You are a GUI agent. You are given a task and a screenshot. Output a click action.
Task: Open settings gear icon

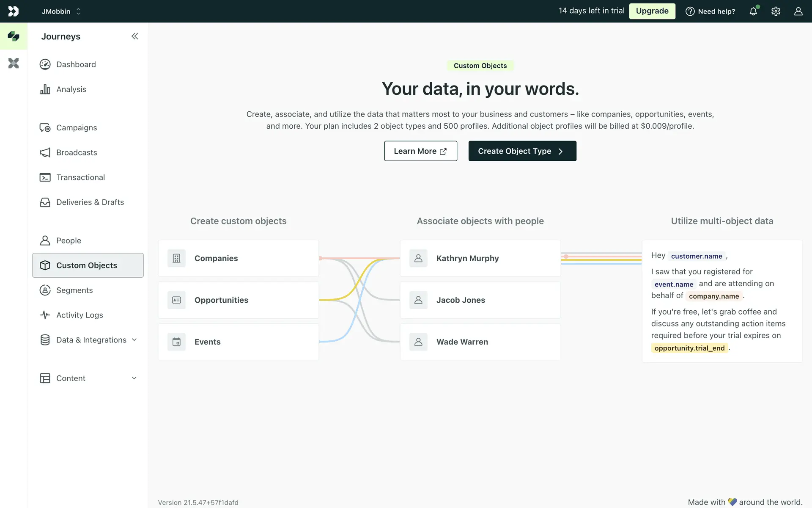click(x=776, y=11)
